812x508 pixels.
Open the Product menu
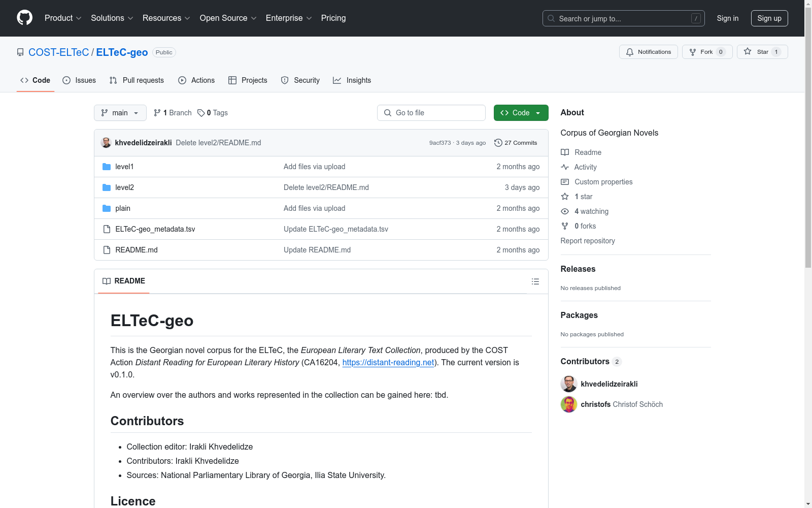[x=63, y=18]
